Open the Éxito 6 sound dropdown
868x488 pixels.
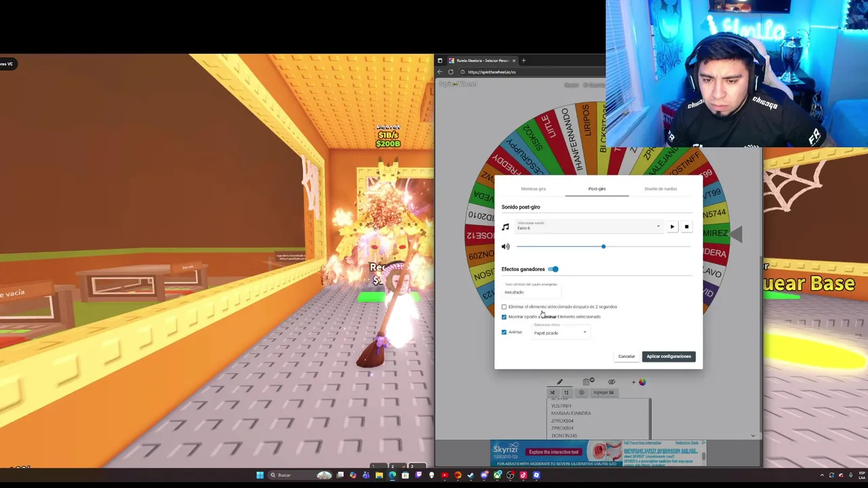click(589, 226)
